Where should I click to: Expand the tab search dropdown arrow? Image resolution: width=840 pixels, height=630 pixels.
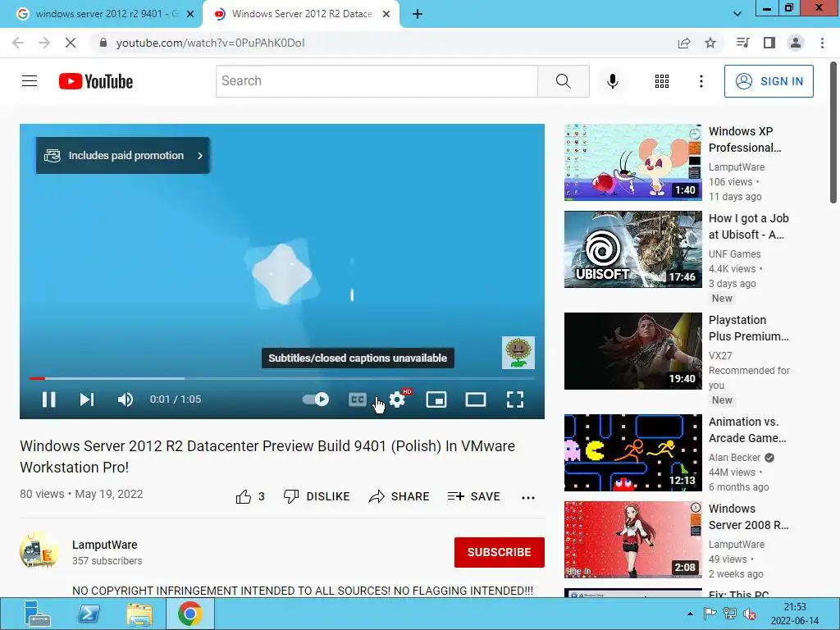point(737,15)
